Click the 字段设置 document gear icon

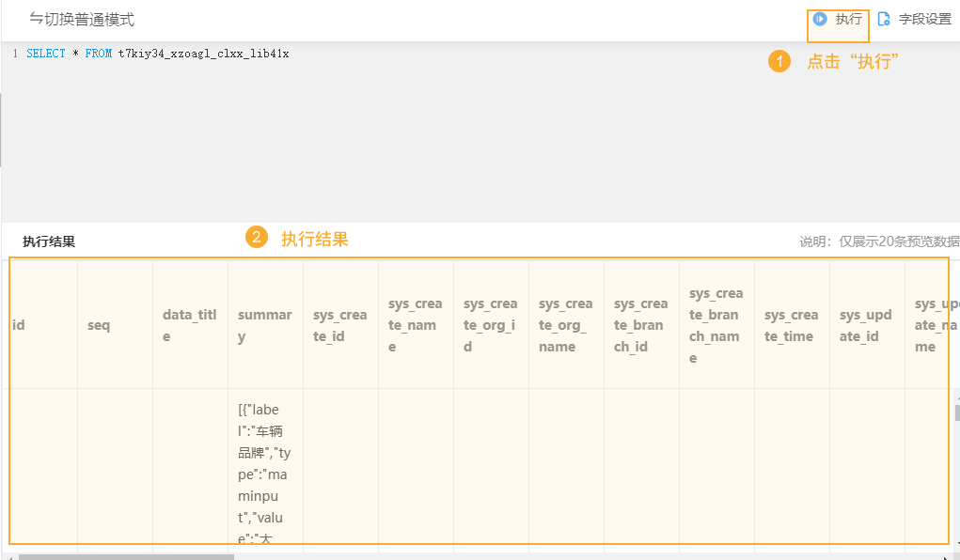click(884, 19)
